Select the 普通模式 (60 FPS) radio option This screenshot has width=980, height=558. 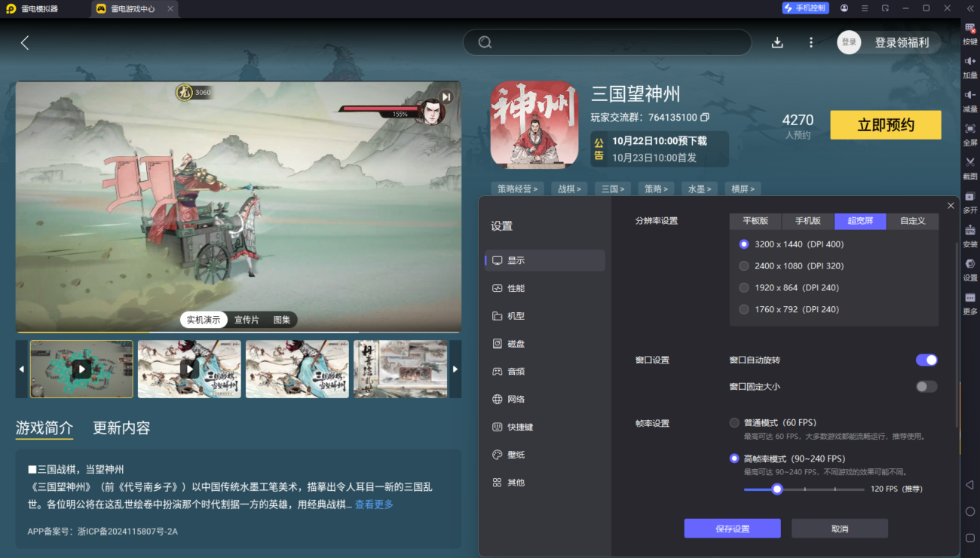tap(733, 422)
